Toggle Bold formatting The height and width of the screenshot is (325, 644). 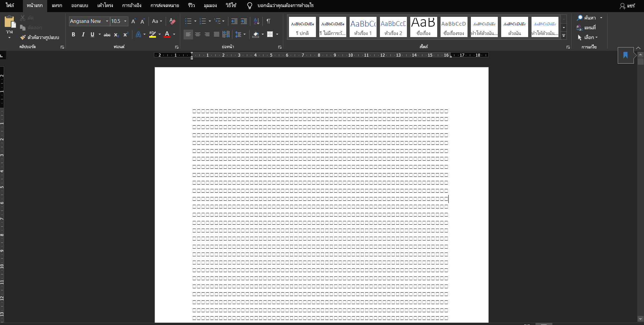click(73, 34)
